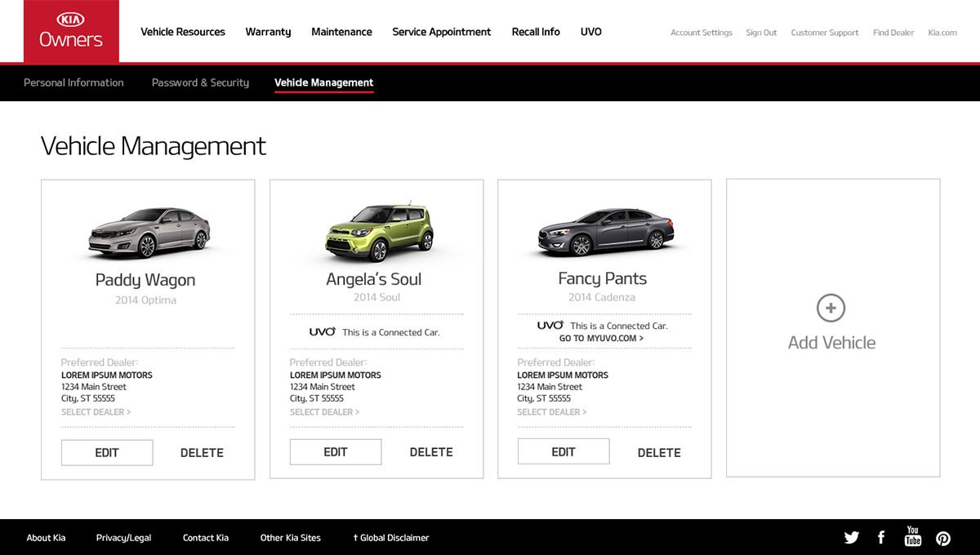The width and height of the screenshot is (980, 555).
Task: Delete the Angela's Soul vehicle
Action: pos(431,452)
